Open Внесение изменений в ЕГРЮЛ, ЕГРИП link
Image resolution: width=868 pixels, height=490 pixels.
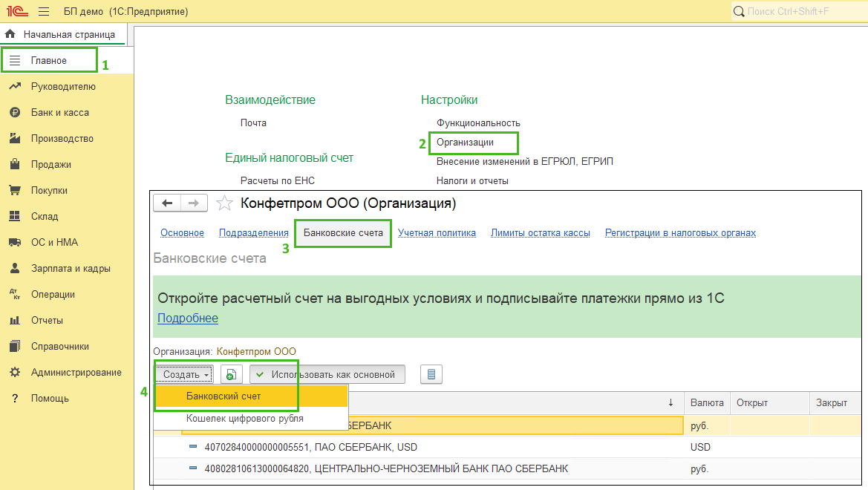click(525, 162)
